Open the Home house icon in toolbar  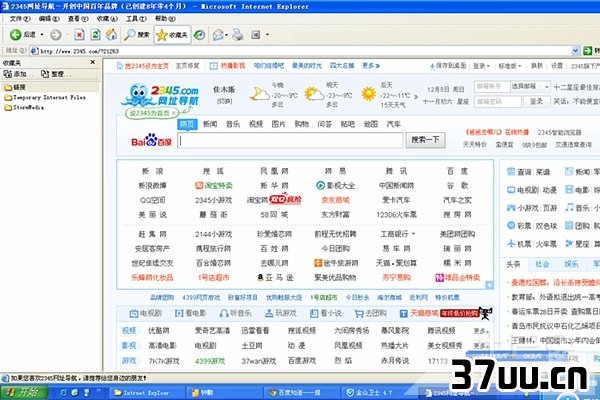click(x=111, y=35)
